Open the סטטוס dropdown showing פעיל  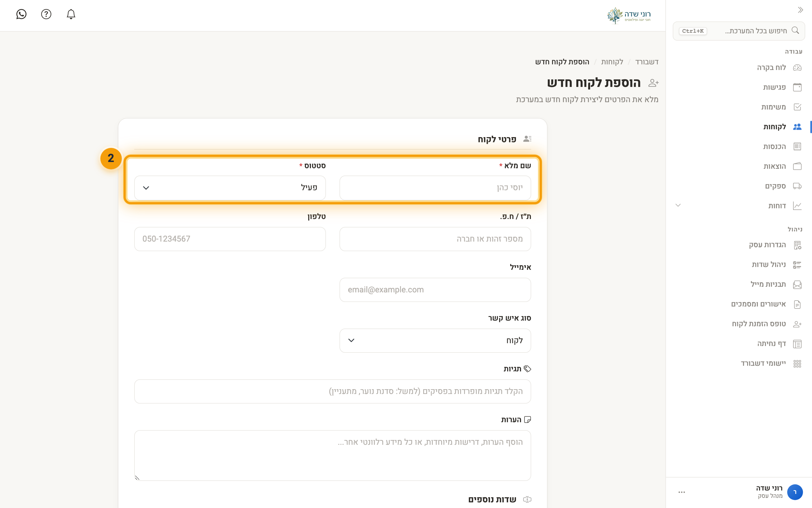point(230,188)
